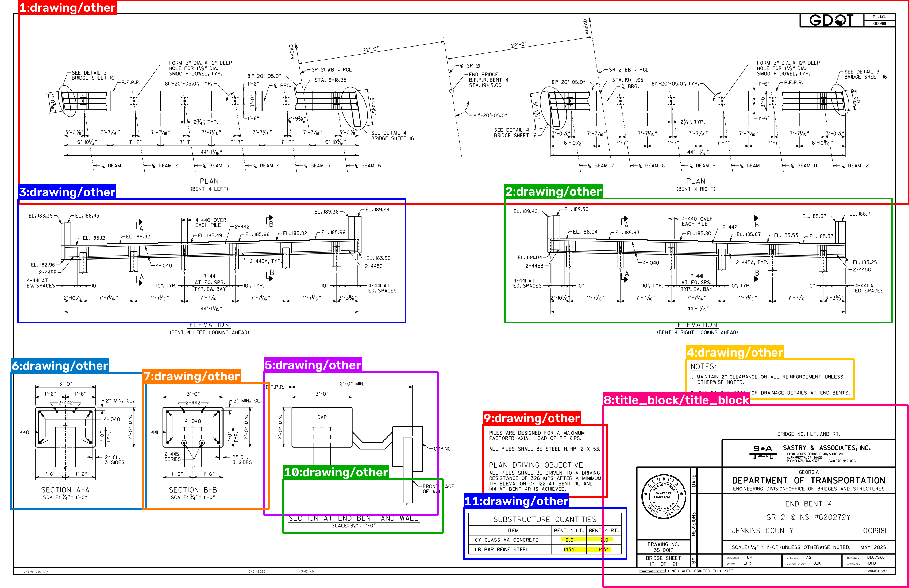The height and width of the screenshot is (588, 909).
Task: Click the "PLAN DRIVING OBJECTIVE" heading
Action: click(536, 465)
